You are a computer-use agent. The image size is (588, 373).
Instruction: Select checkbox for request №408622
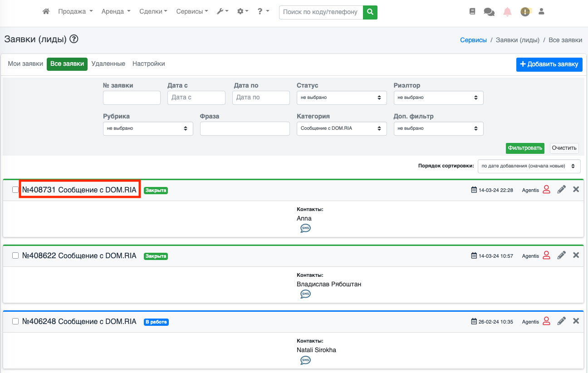click(x=15, y=255)
